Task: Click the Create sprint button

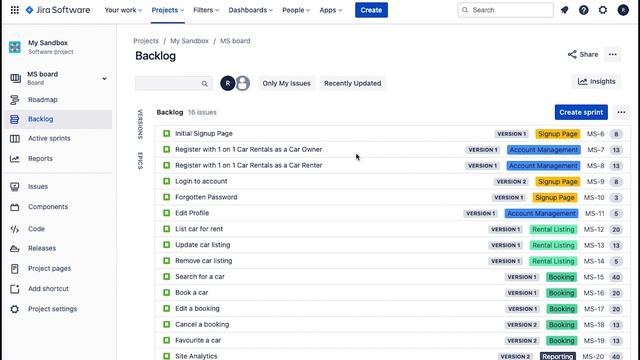Action: pyautogui.click(x=581, y=112)
